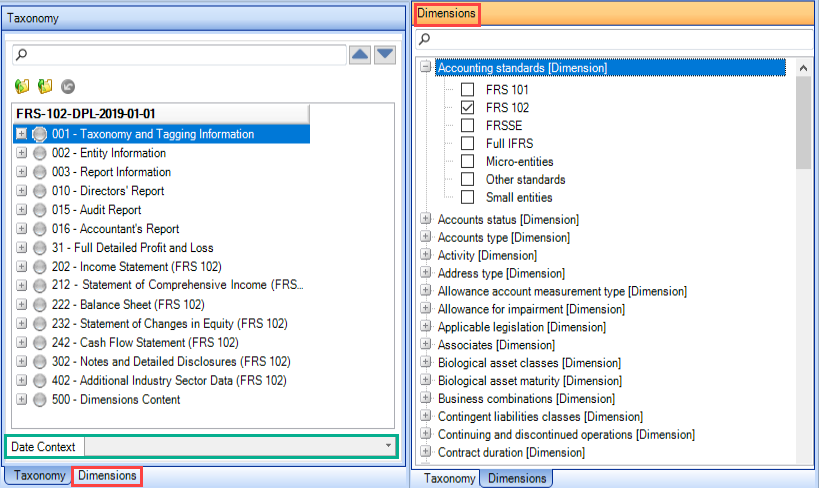Select Contract duration [Dimension] item
Viewport: 819px width, 488px height.
[x=511, y=452]
